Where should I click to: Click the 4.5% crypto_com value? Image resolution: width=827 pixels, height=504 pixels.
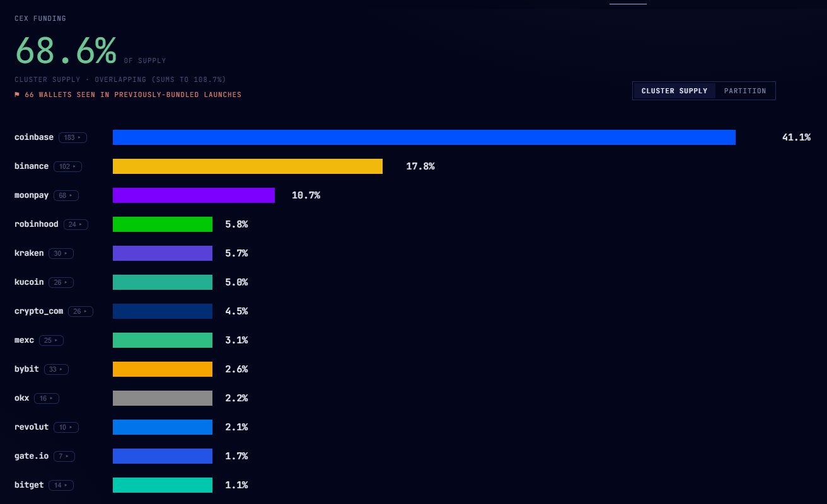point(236,311)
